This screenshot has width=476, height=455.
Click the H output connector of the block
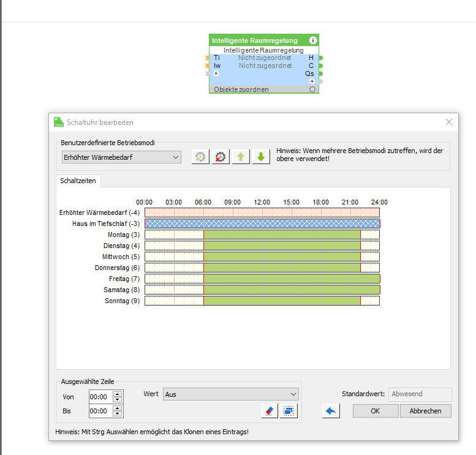pyautogui.click(x=321, y=58)
